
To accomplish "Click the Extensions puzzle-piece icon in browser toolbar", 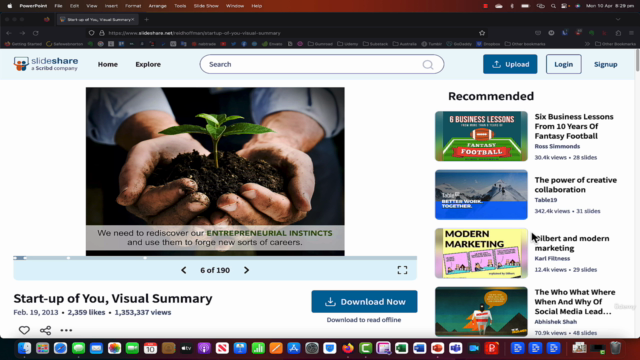I will point(618,33).
